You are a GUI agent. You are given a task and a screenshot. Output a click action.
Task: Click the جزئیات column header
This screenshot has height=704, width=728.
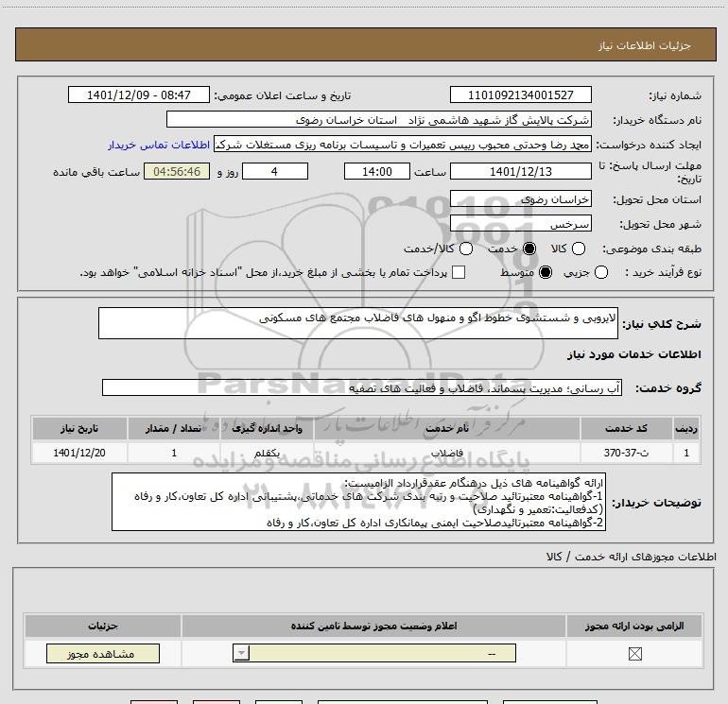103,626
